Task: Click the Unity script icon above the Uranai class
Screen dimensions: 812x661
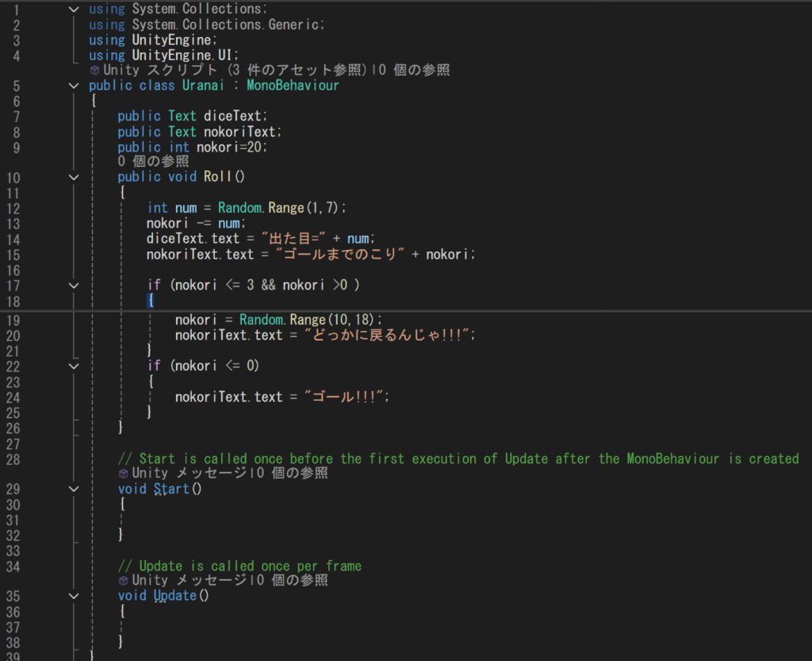Action: (x=94, y=71)
